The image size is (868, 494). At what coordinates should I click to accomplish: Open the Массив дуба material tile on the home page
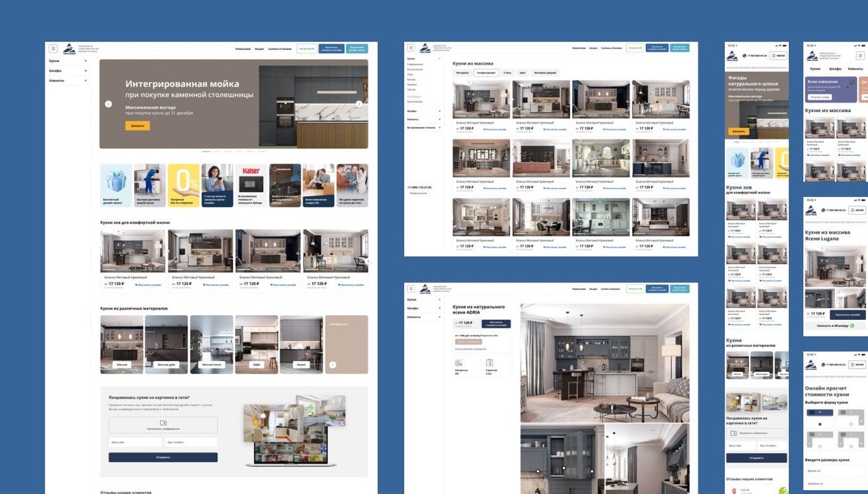click(166, 344)
